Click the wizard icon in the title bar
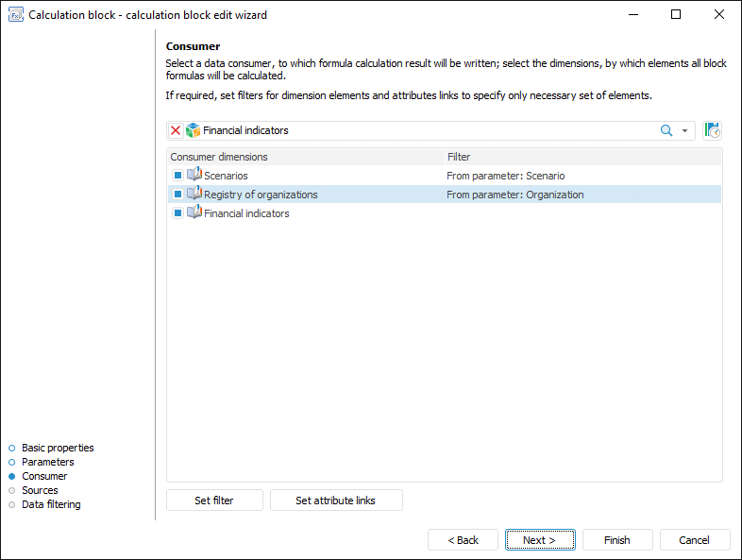This screenshot has width=742, height=560. pyautogui.click(x=15, y=14)
